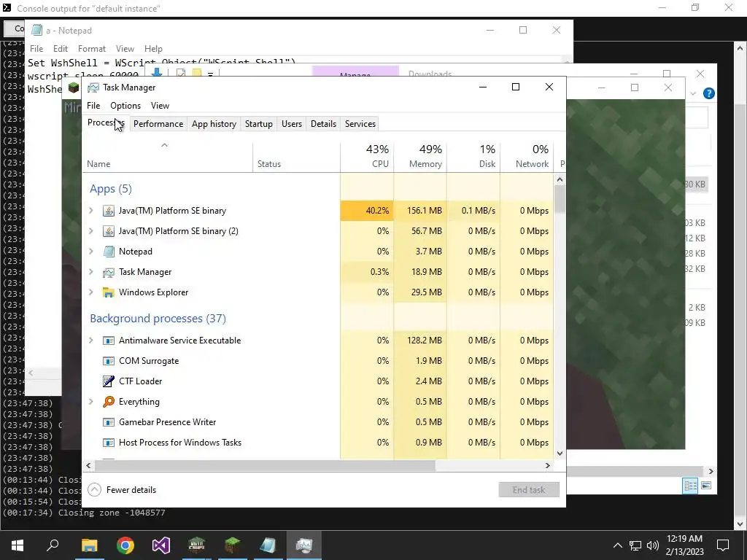Switch to the Startup tab
Image resolution: width=747 pixels, height=560 pixels.
click(259, 124)
